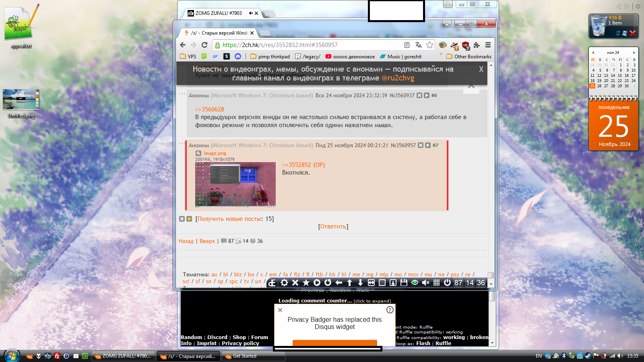Open Discord bookmark icon in bookmarks bar
Viewport: 644px width, 362px height.
238,57
